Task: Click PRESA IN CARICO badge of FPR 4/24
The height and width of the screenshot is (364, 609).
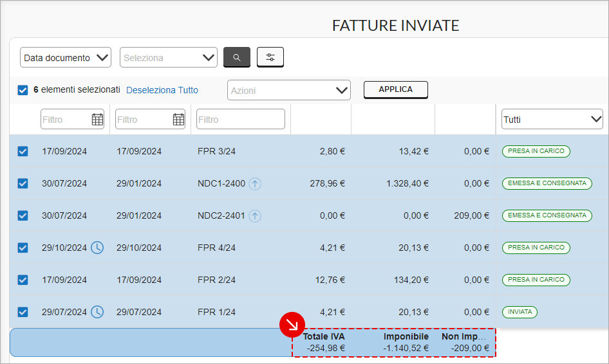Action: [x=536, y=248]
